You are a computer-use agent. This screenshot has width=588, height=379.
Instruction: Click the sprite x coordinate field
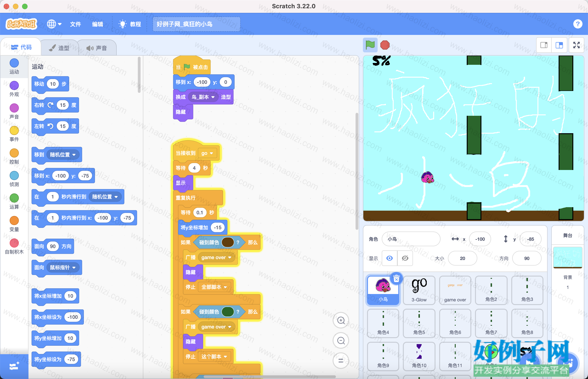(480, 239)
